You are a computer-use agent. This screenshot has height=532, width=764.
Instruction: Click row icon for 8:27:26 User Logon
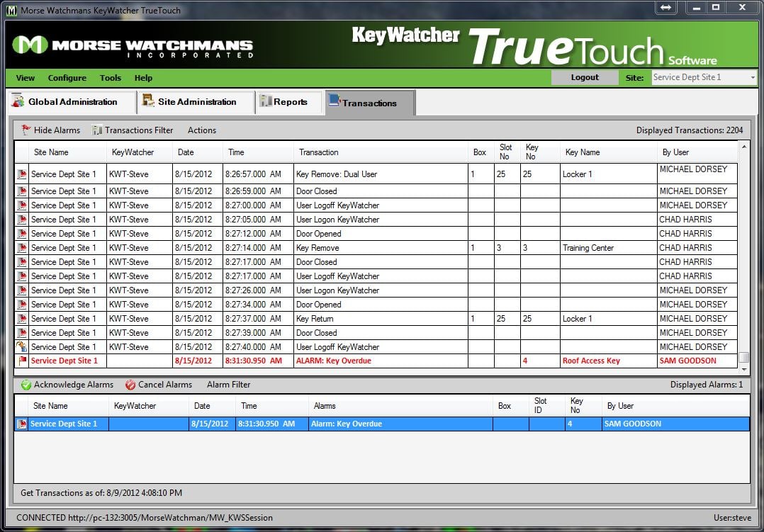pyautogui.click(x=21, y=290)
